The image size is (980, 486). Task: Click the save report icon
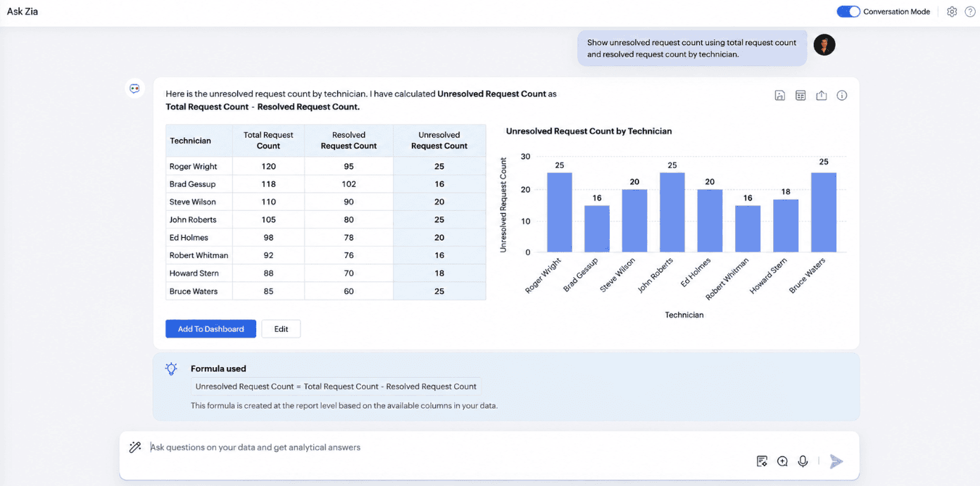(x=780, y=96)
